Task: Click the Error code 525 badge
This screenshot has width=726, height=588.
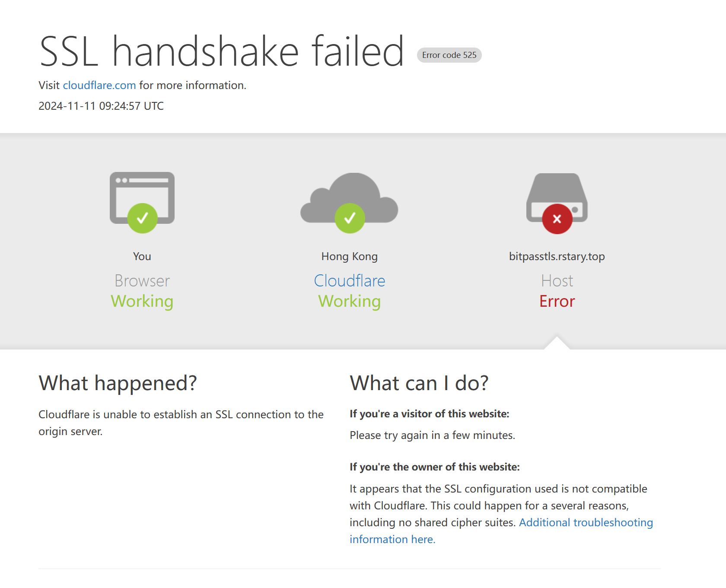Action: click(449, 55)
